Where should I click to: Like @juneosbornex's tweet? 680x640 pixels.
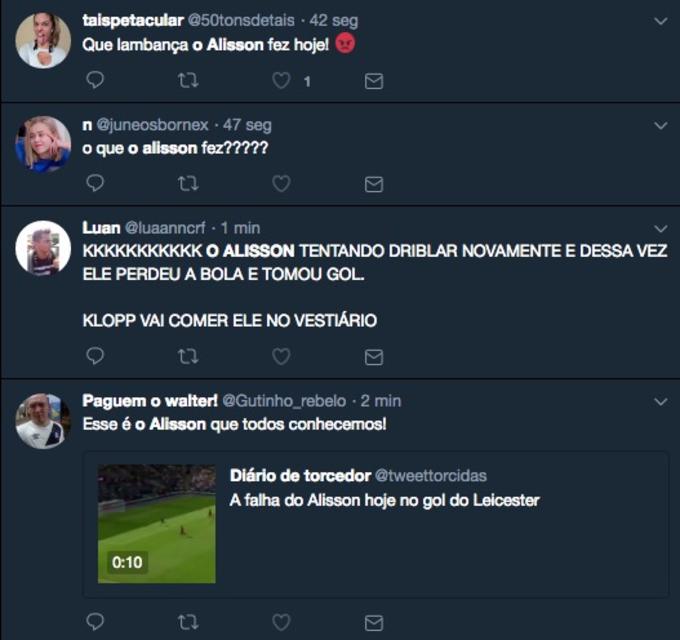click(x=281, y=184)
